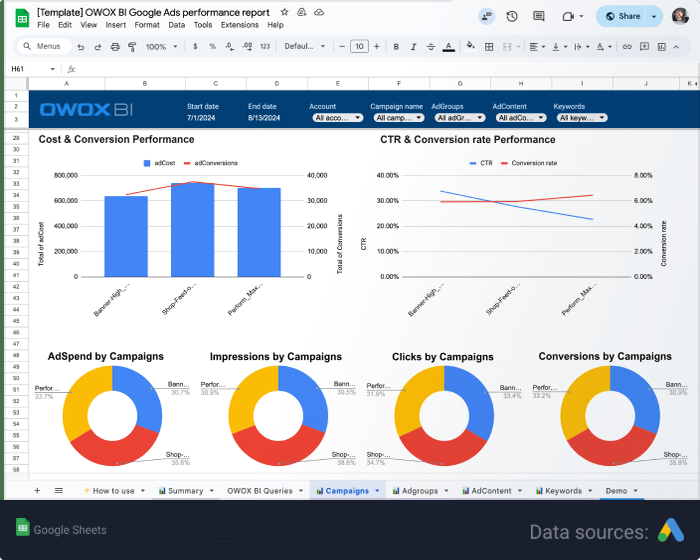Click the font size field
Viewport: 700px width, 560px height.
pos(359,46)
